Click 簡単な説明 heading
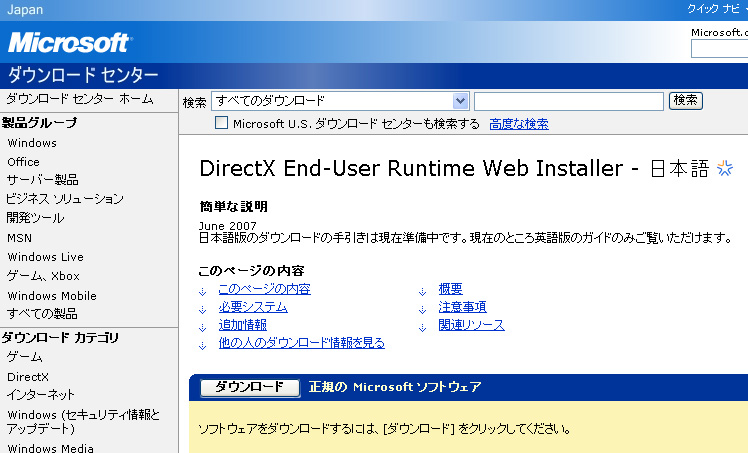This screenshot has width=748, height=453. point(234,206)
